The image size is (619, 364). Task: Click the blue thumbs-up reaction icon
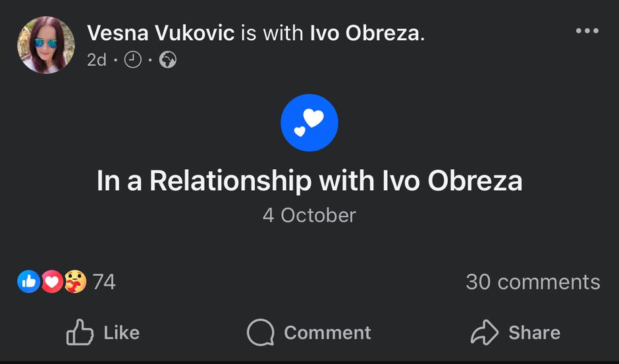click(28, 282)
